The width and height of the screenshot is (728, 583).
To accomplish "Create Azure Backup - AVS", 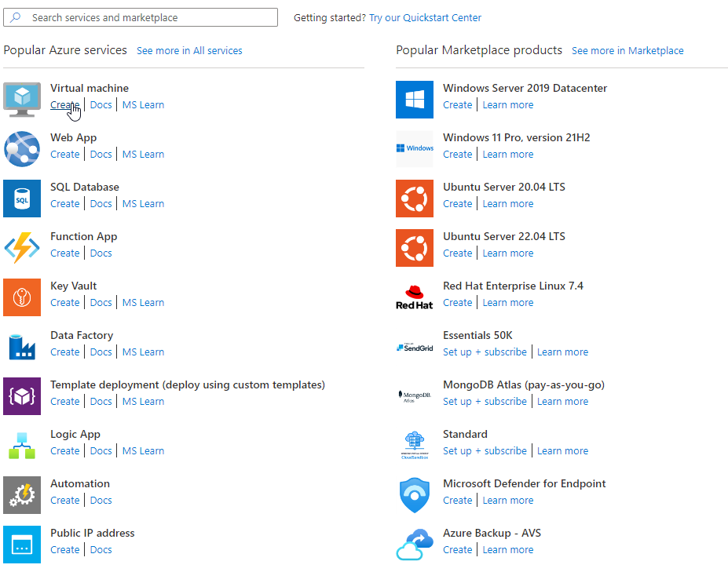I will click(x=457, y=549).
